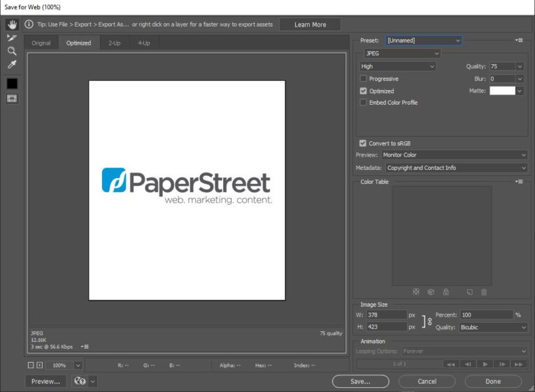Switch to the Original tab
The width and height of the screenshot is (535, 392).
click(x=41, y=43)
